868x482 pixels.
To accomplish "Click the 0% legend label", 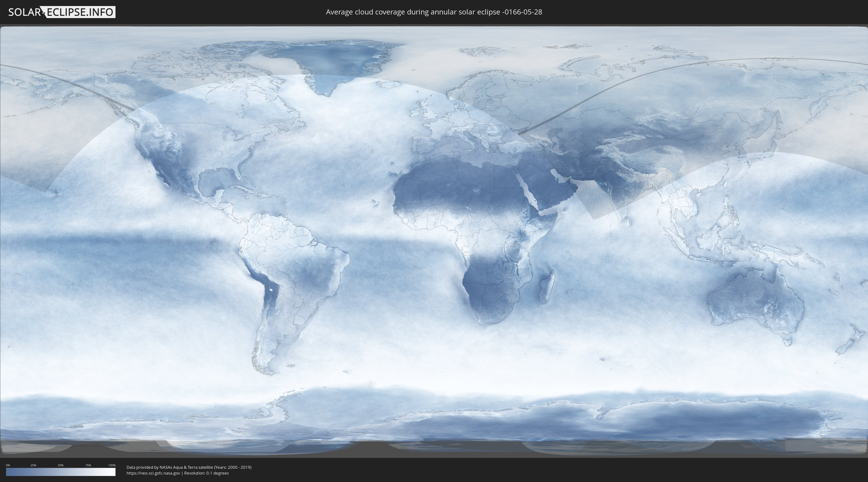I will (8, 465).
